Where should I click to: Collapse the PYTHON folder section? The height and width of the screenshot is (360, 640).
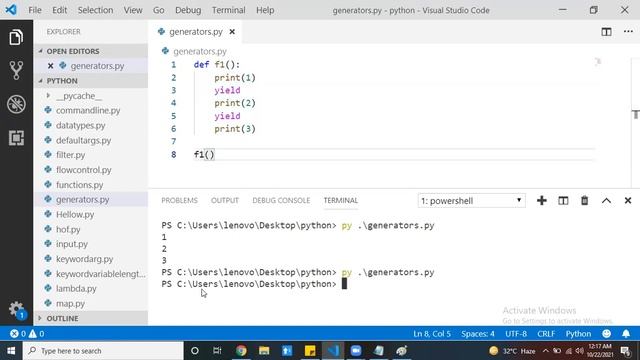tap(91, 81)
